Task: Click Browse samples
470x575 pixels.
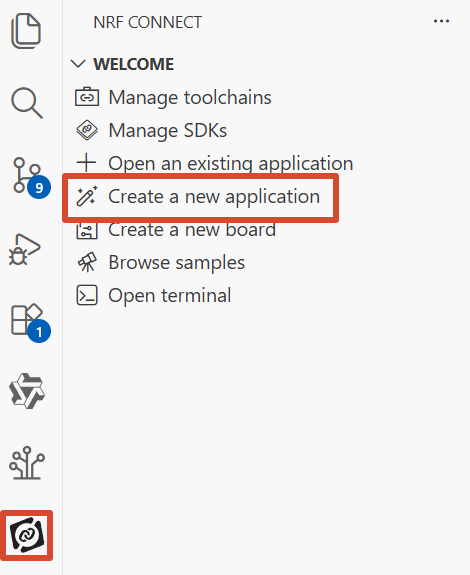Action: pos(159,263)
